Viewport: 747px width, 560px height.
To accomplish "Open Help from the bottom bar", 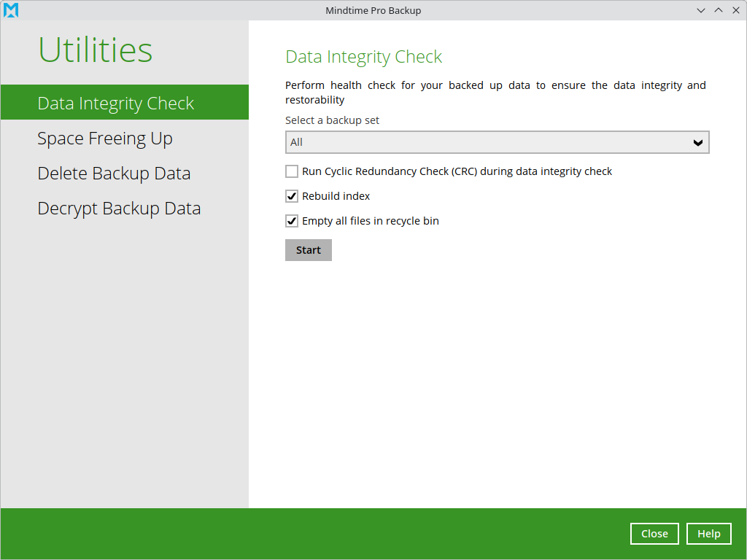I will point(708,534).
